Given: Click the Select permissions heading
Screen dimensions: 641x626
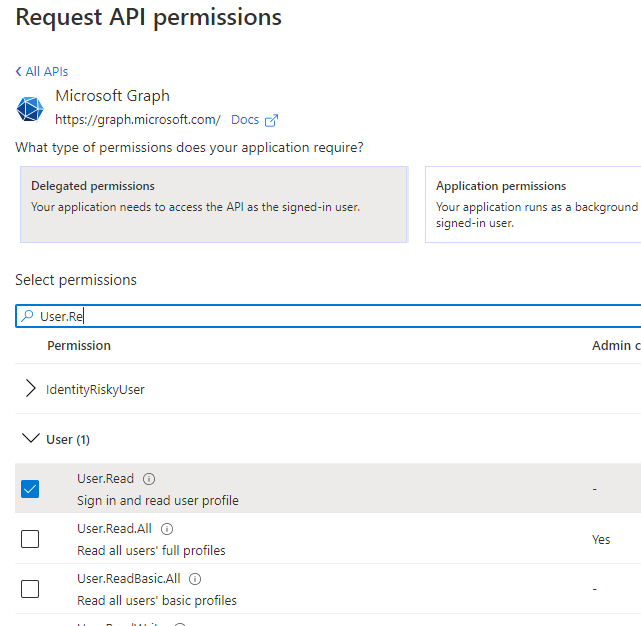Looking at the screenshot, I should point(76,280).
